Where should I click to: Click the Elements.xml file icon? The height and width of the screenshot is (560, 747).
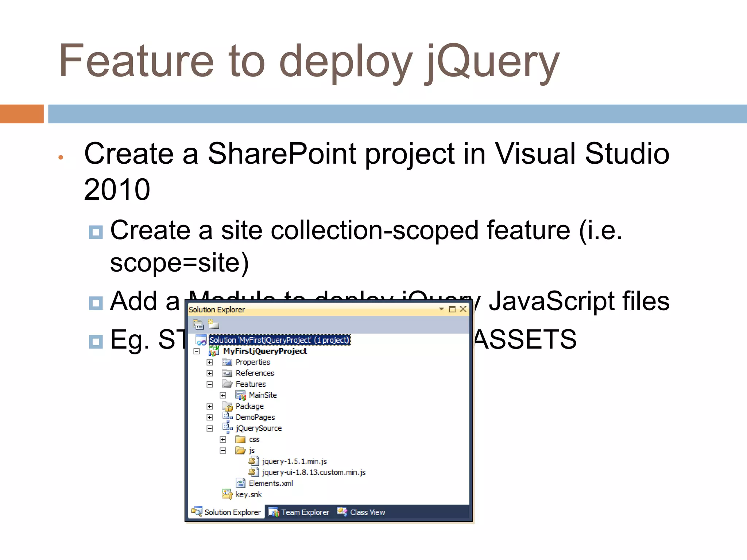pos(241,483)
